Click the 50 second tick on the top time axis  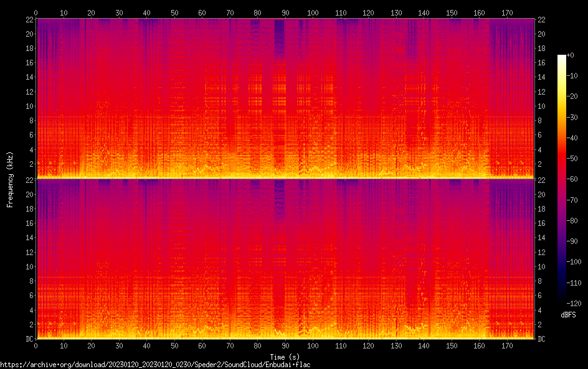coord(174,12)
